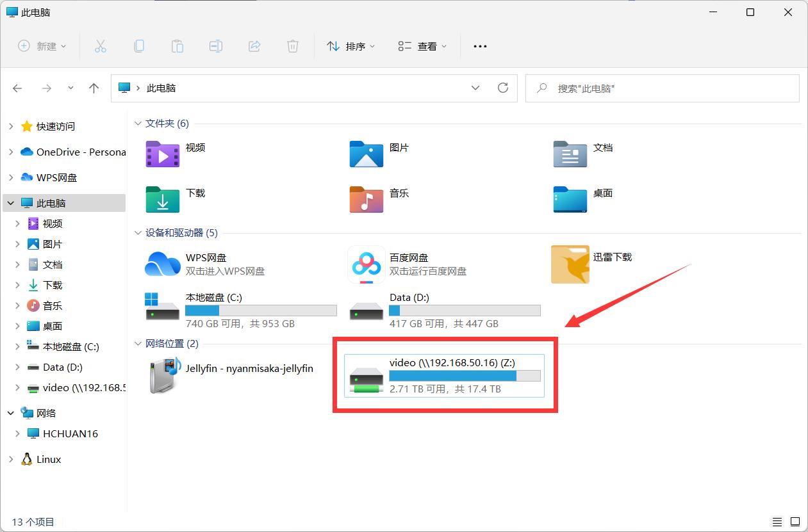Click the Copy icon in the toolbar

(138, 45)
